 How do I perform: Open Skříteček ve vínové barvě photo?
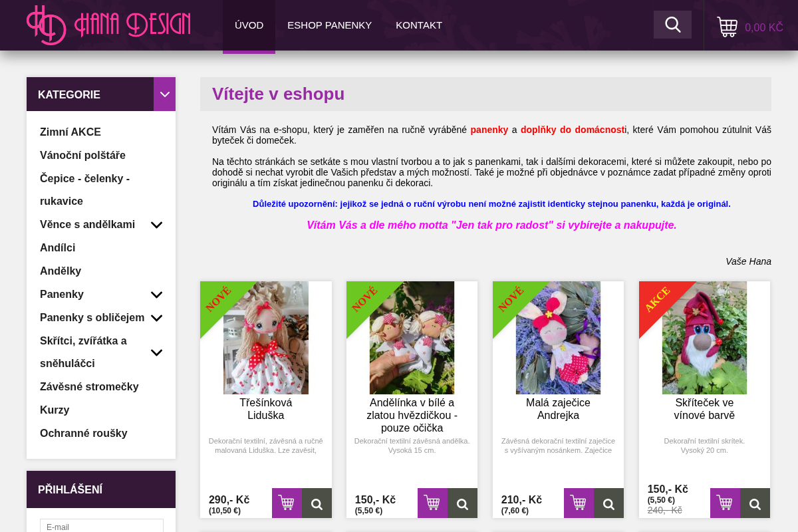704,338
